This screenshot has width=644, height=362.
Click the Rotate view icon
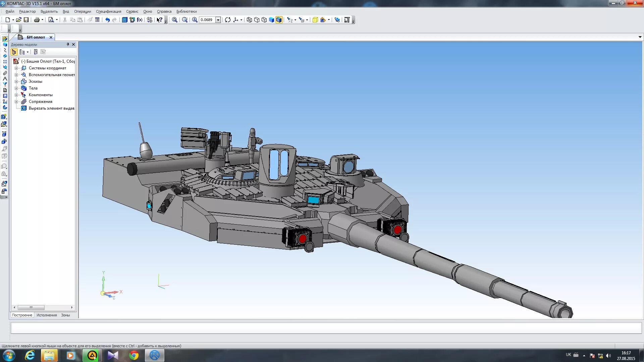(228, 20)
